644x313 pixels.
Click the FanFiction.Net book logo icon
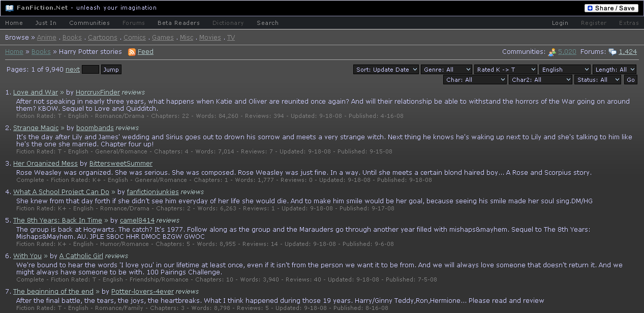click(x=9, y=8)
